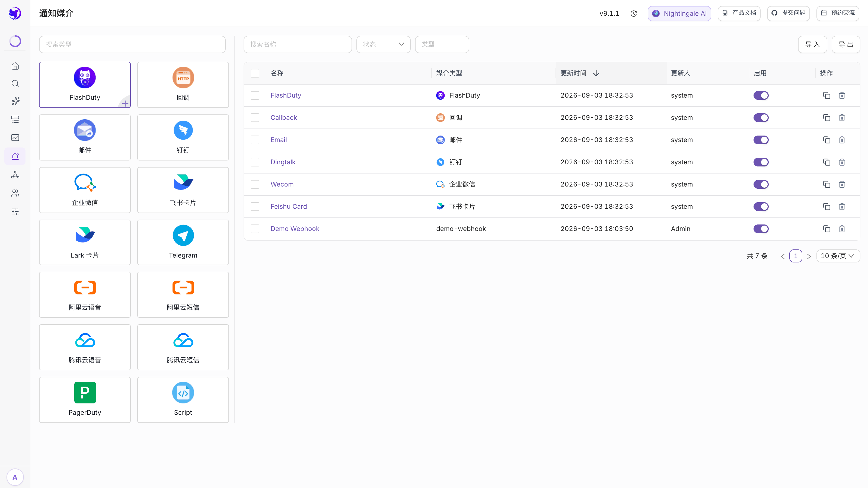Select page 1 in pagination
The height and width of the screenshot is (488, 868).
[796, 256]
